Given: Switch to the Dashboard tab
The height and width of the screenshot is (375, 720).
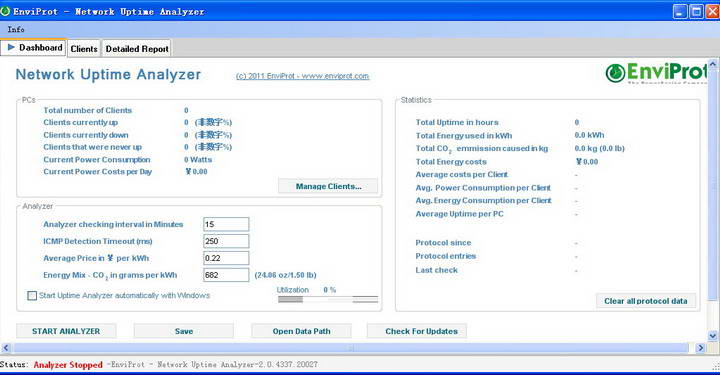Looking at the screenshot, I should pos(33,48).
